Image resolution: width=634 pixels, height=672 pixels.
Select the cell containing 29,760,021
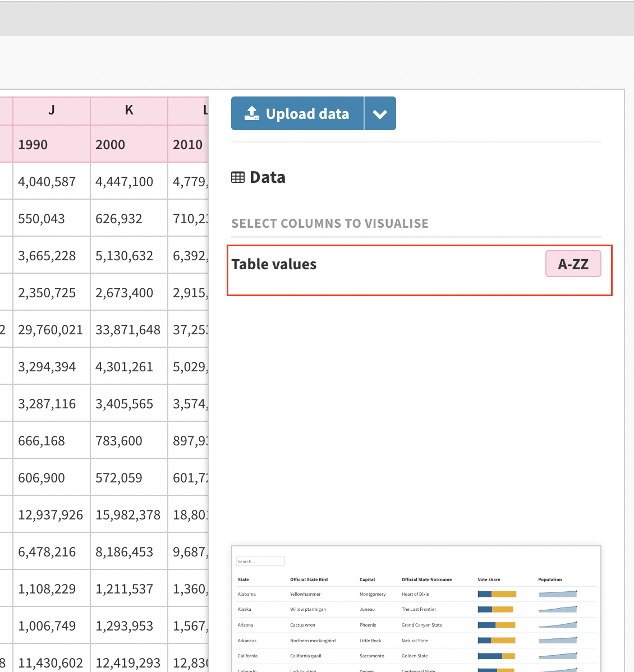pos(51,329)
